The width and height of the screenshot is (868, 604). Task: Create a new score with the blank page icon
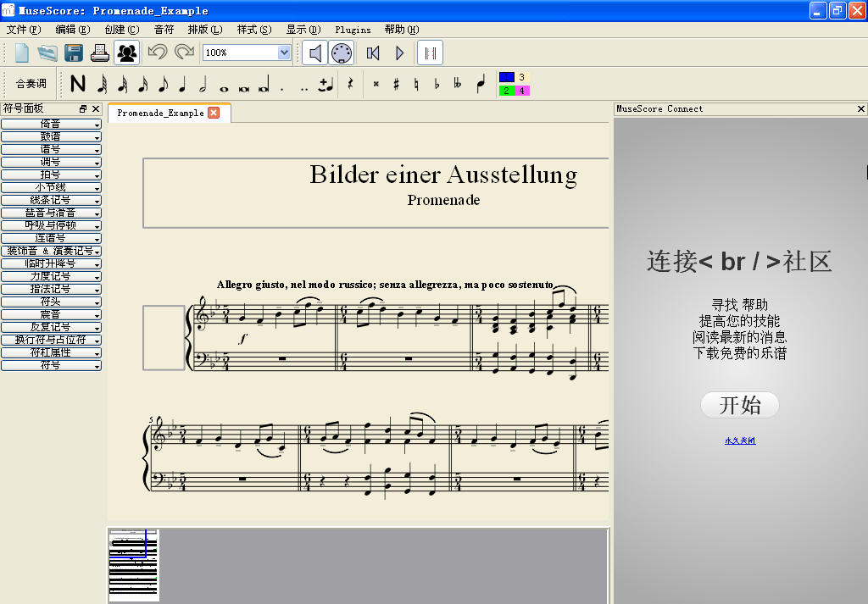21,53
